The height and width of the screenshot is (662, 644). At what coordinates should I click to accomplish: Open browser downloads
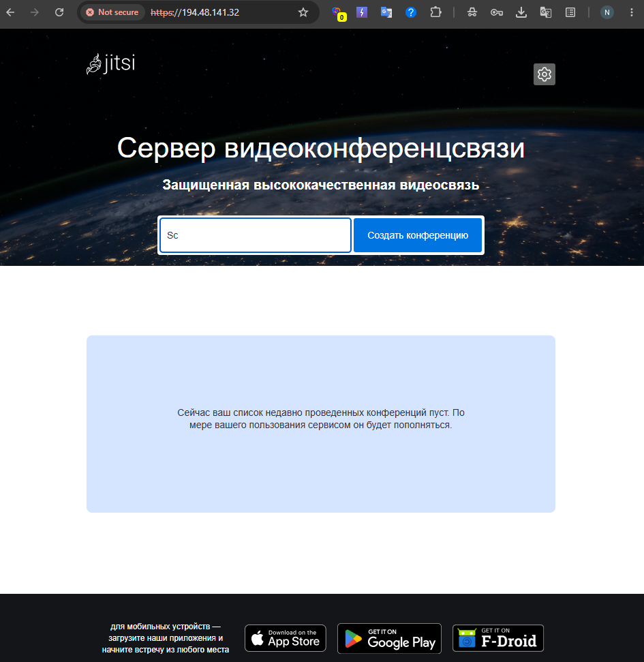tap(521, 12)
